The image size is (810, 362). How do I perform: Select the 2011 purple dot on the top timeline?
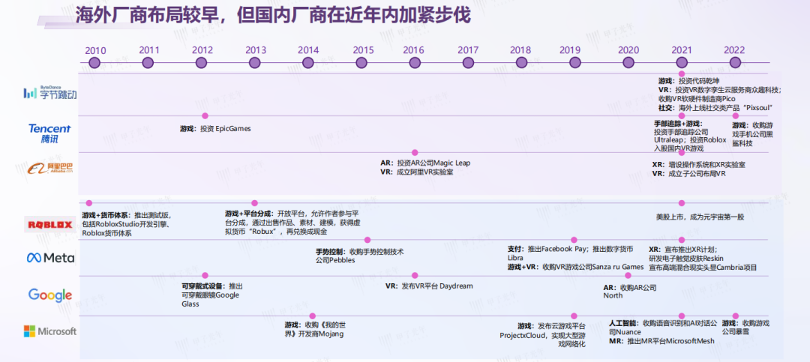148,62
